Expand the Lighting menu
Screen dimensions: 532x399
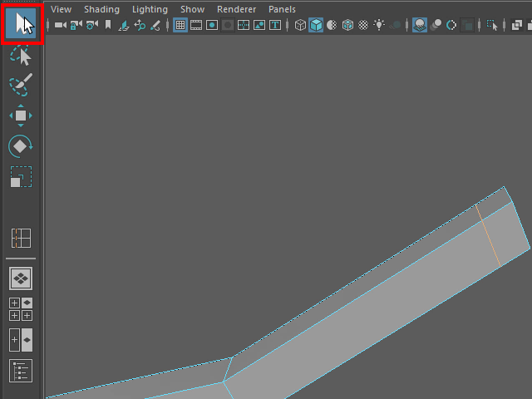[150, 9]
